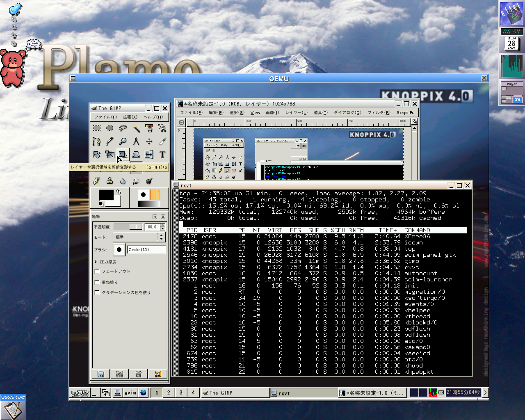Reset tool options to defaults
525x420 pixels.
pos(158,374)
